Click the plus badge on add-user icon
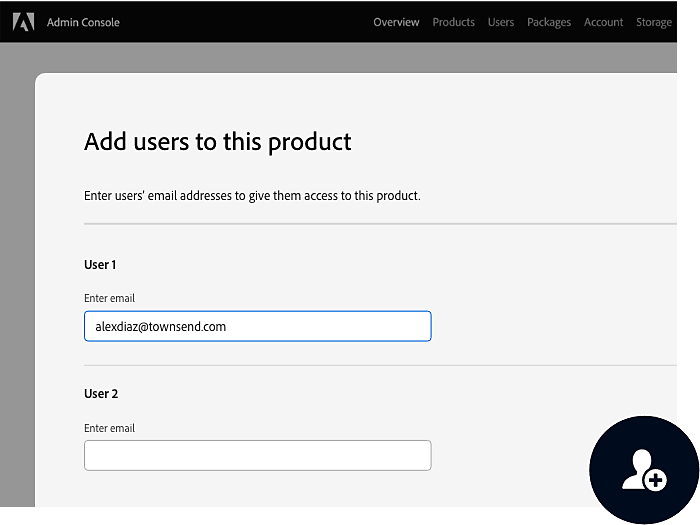The width and height of the screenshot is (700, 525). (655, 480)
